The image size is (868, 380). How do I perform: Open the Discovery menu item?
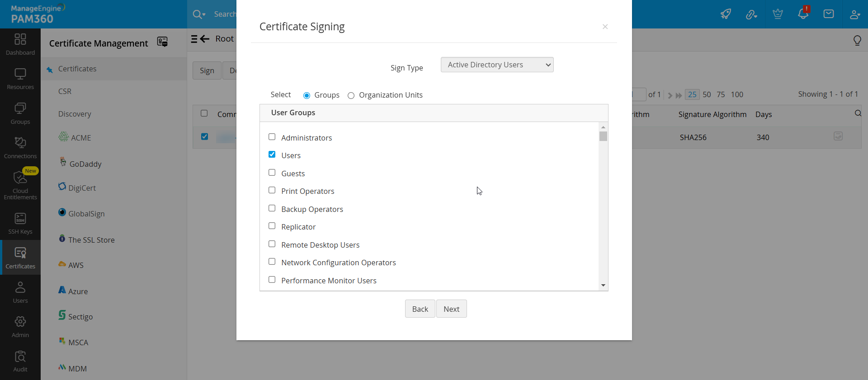coord(75,114)
